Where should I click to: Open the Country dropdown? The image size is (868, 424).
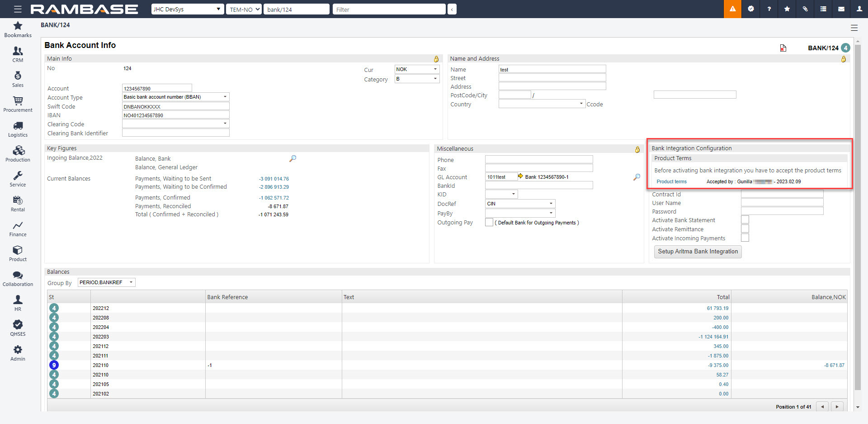[542, 104]
